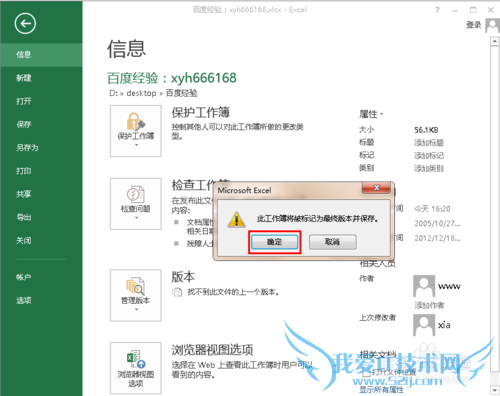Close the Microsoft Excel dialog
500x396 pixels.
tap(376, 188)
